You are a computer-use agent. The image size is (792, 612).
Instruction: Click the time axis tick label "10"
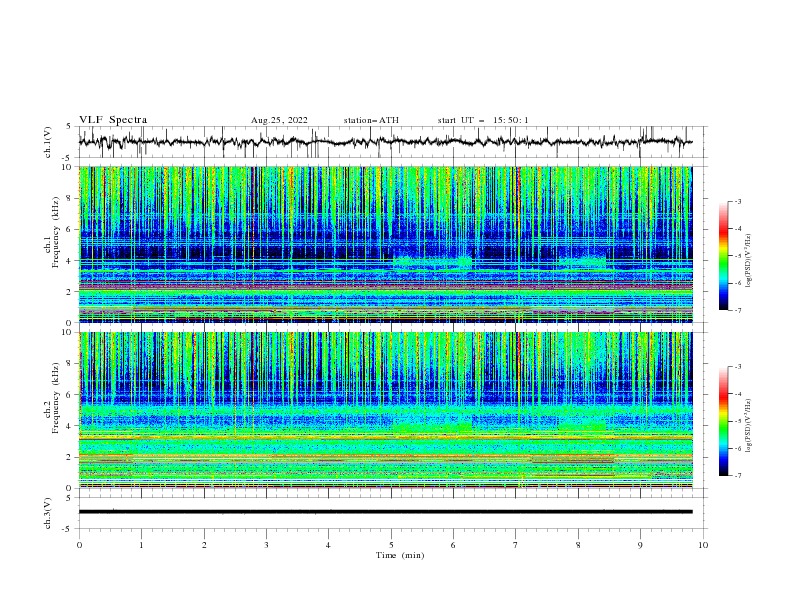coord(703,545)
